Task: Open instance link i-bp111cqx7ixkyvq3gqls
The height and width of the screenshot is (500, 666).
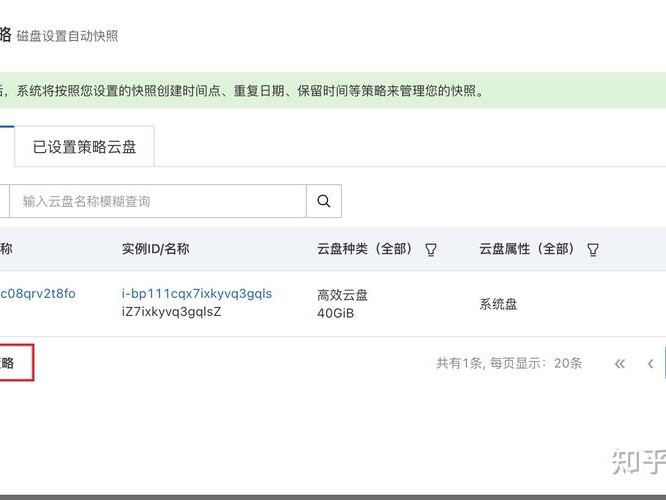Action: 197,294
